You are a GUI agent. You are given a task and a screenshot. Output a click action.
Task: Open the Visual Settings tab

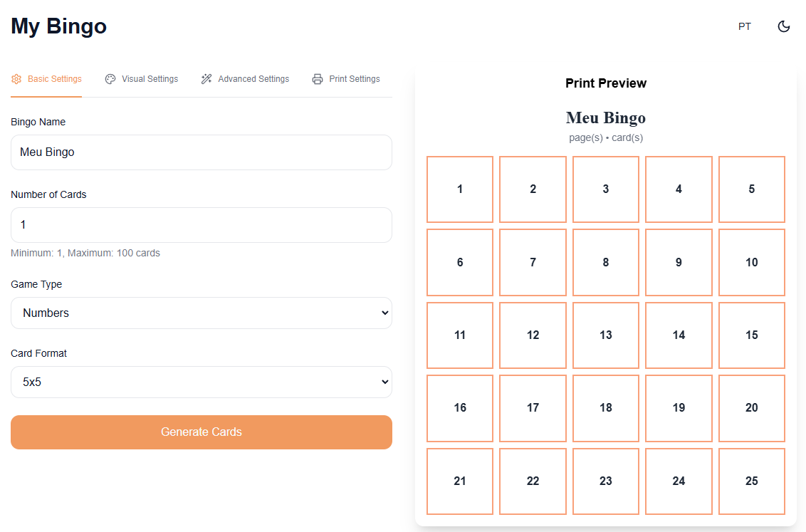[142, 79]
